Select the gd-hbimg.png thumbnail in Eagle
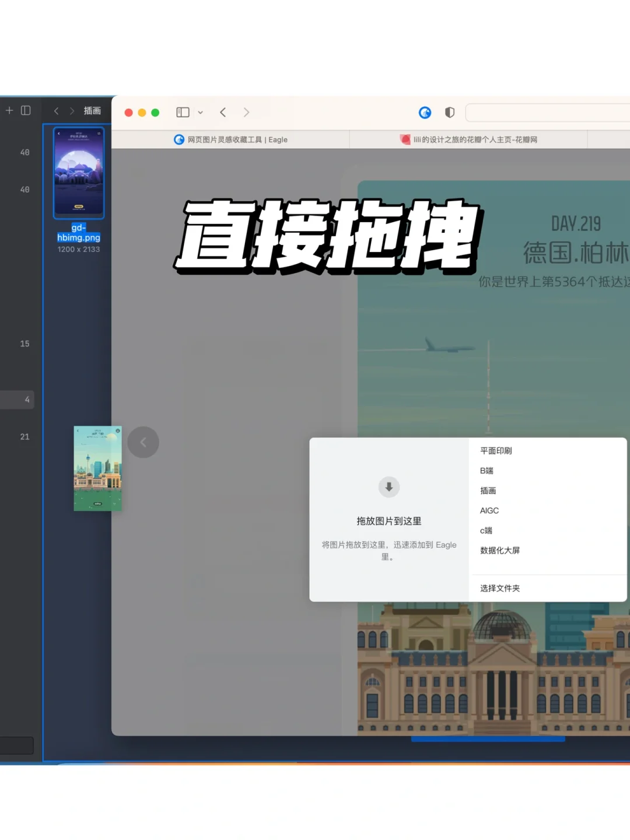 tap(79, 172)
